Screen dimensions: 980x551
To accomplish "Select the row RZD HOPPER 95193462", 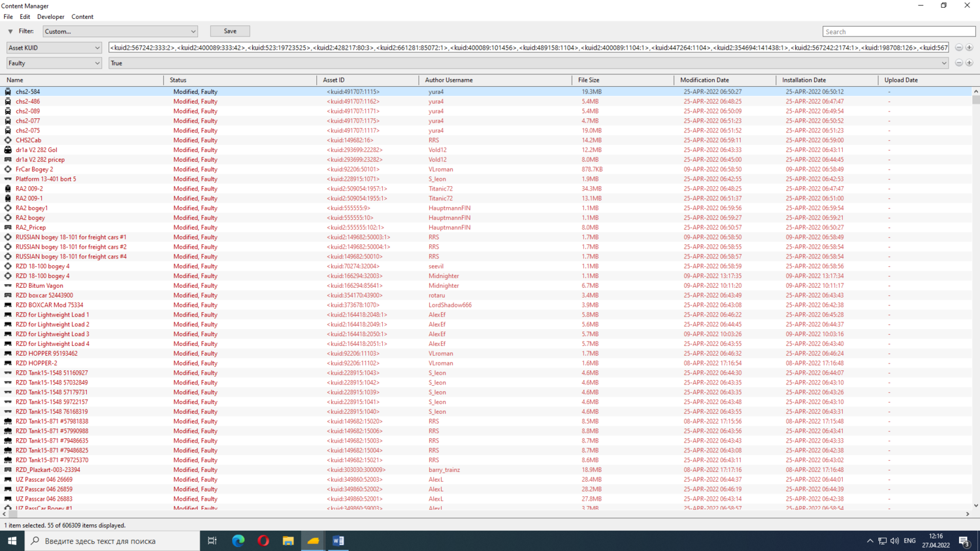I will point(486,353).
